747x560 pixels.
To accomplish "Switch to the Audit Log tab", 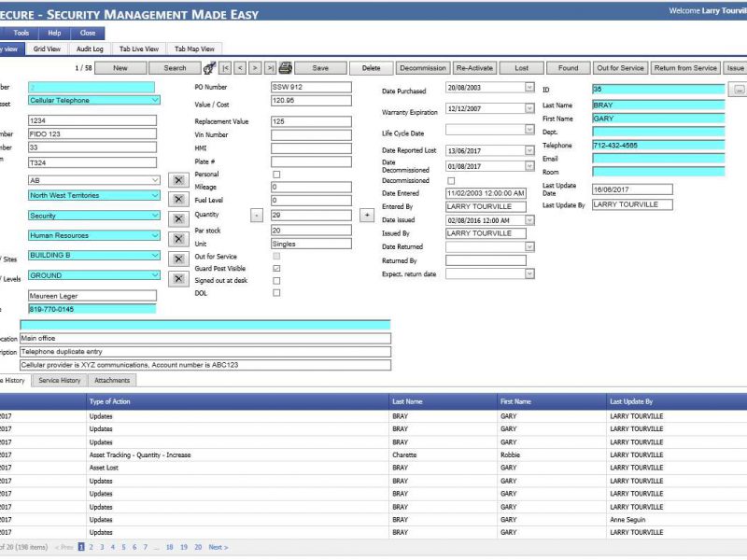I will coord(90,49).
